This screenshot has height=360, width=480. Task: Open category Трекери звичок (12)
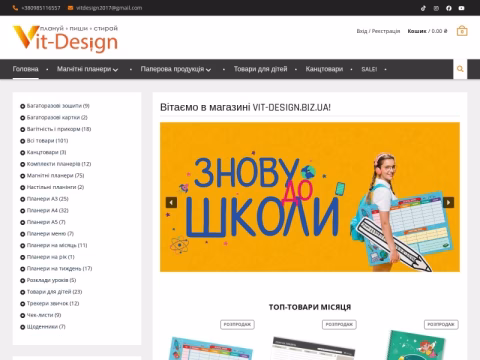(53, 304)
